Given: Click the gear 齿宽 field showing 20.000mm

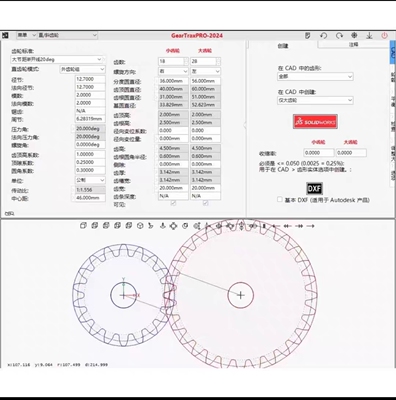Looking at the screenshot, I should [205, 188].
